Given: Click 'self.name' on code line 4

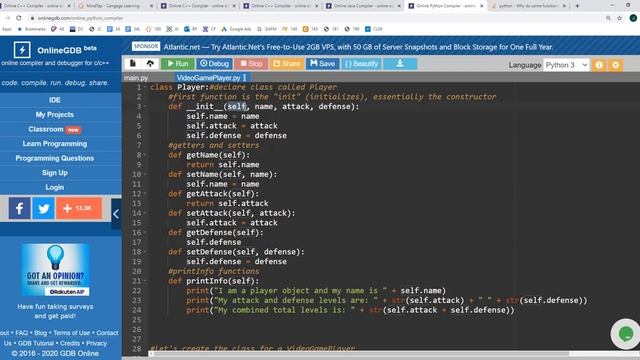Looking at the screenshot, I should tap(207, 116).
